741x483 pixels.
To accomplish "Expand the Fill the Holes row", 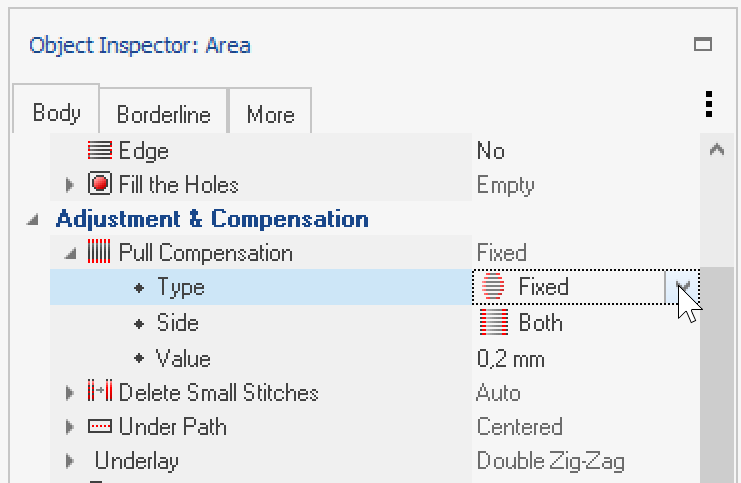I will 69,184.
